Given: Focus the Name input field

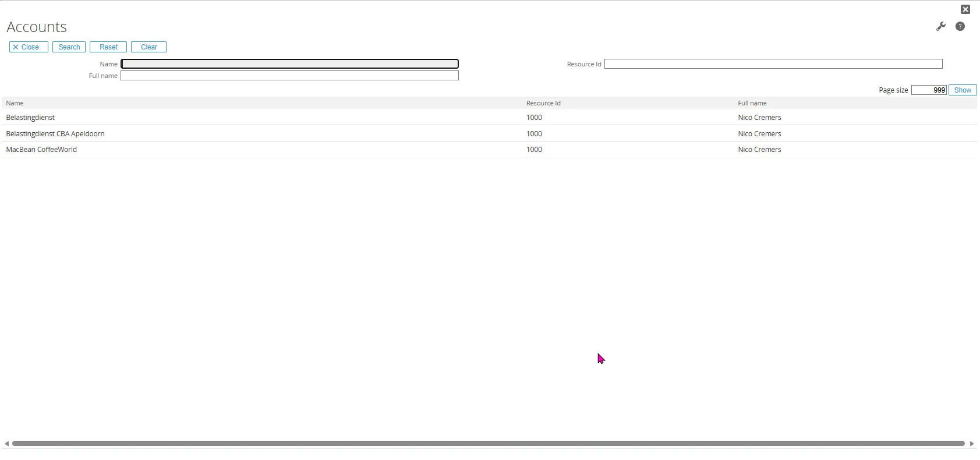Looking at the screenshot, I should [289, 64].
